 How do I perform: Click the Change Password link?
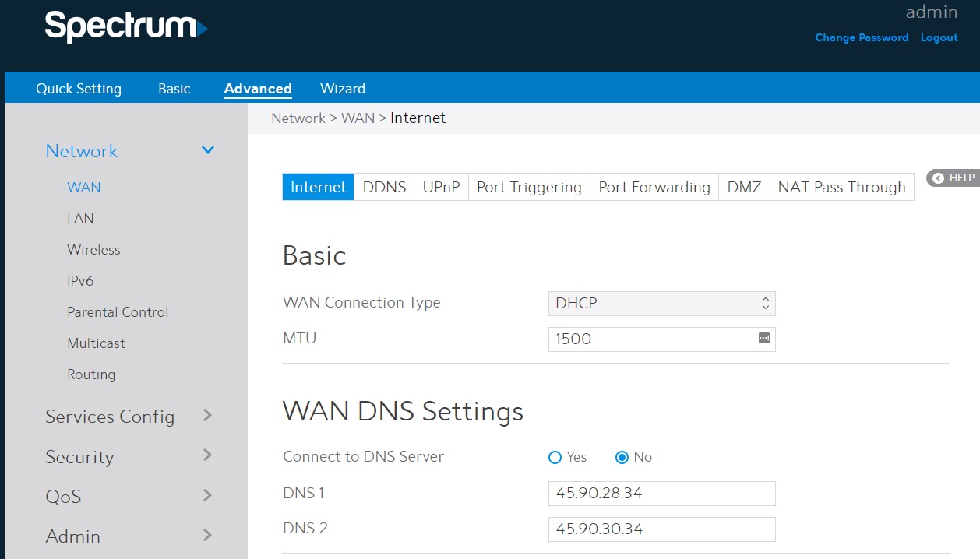pyautogui.click(x=862, y=37)
